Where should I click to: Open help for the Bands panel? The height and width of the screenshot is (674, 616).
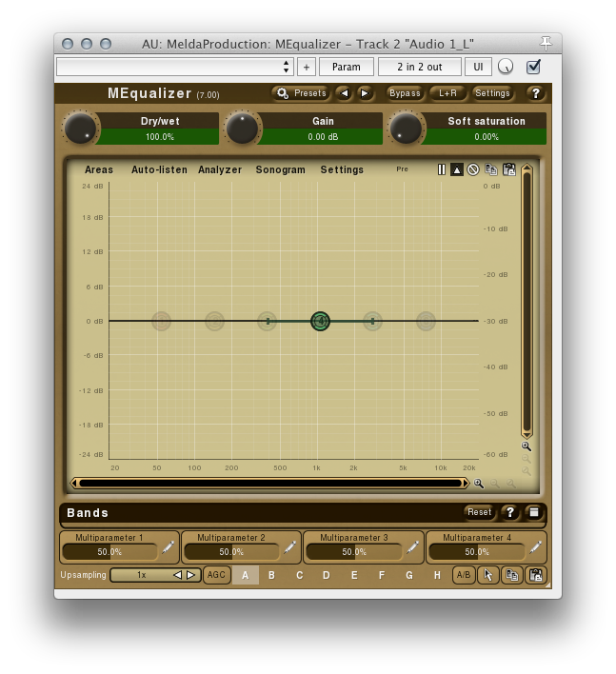(510, 512)
